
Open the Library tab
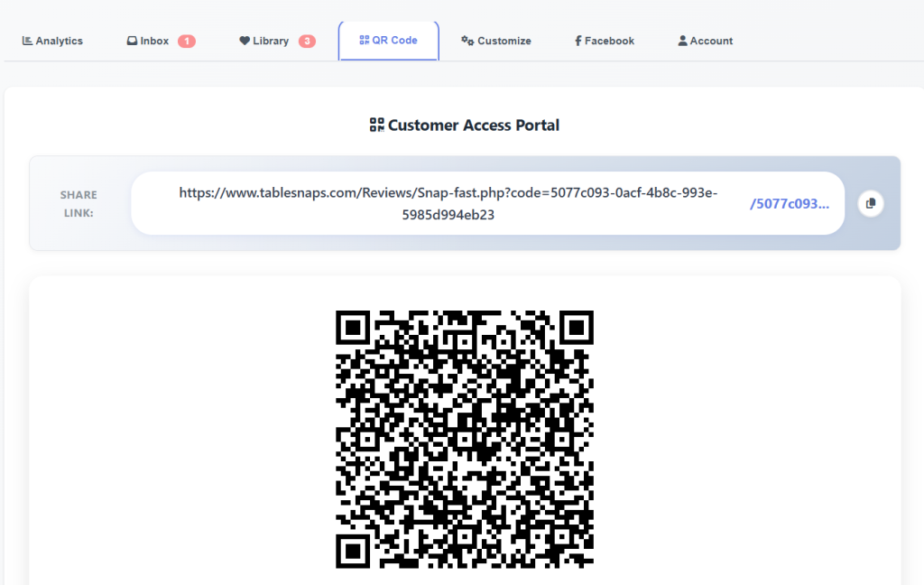[277, 41]
